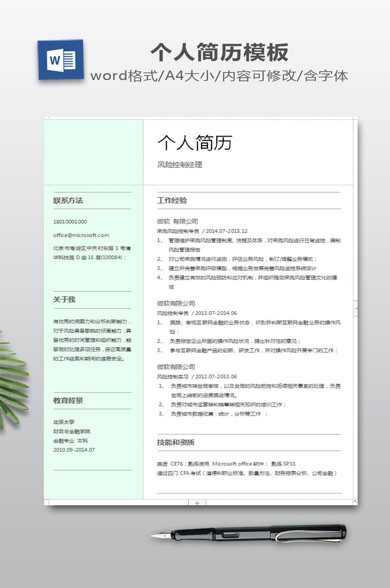Click the Word document icon
This screenshot has height=588, width=390.
tap(61, 60)
